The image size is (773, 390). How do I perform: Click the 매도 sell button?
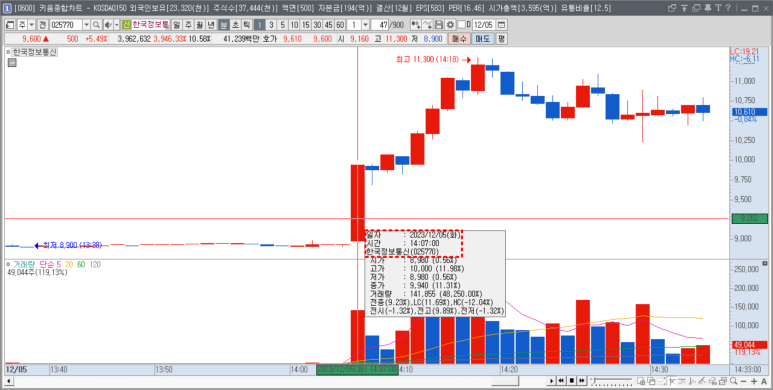click(483, 39)
